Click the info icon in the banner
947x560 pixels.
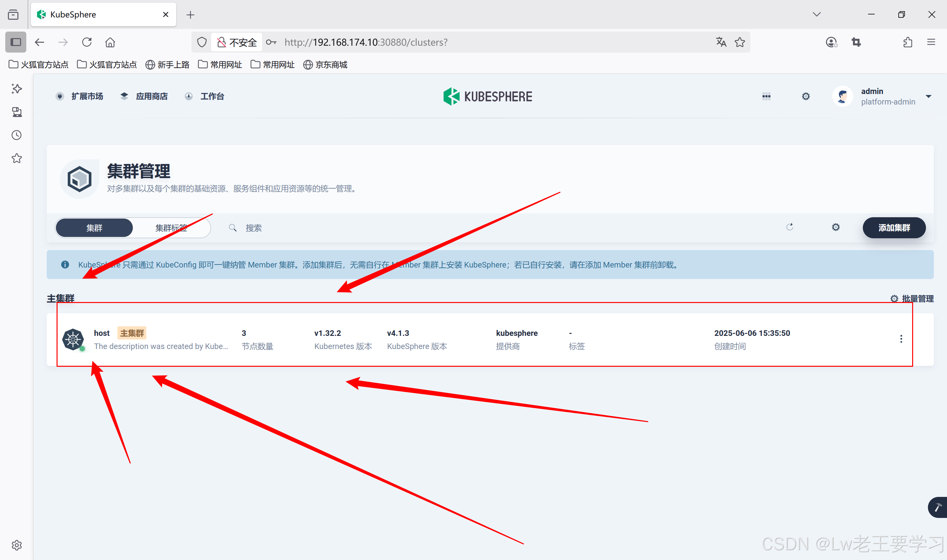pyautogui.click(x=65, y=265)
